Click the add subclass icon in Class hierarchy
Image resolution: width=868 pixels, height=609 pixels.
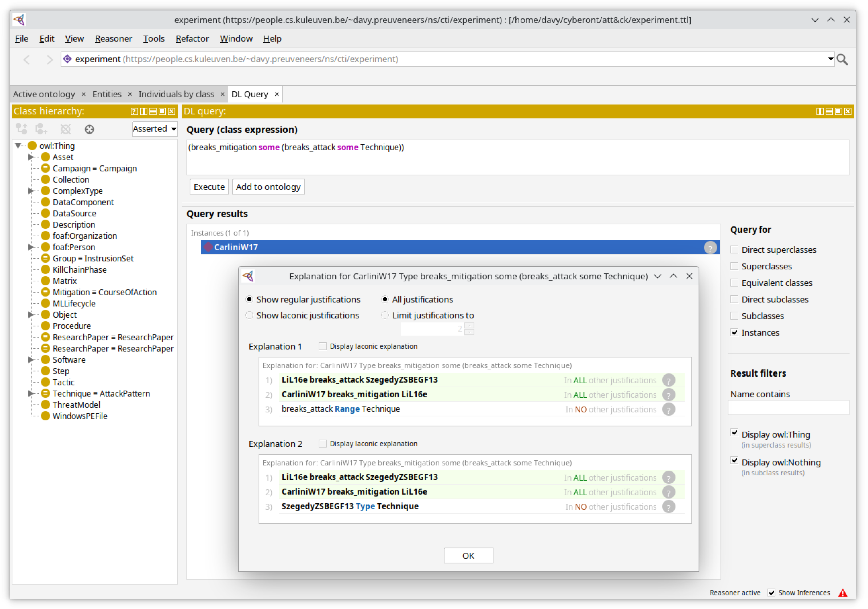(x=22, y=129)
